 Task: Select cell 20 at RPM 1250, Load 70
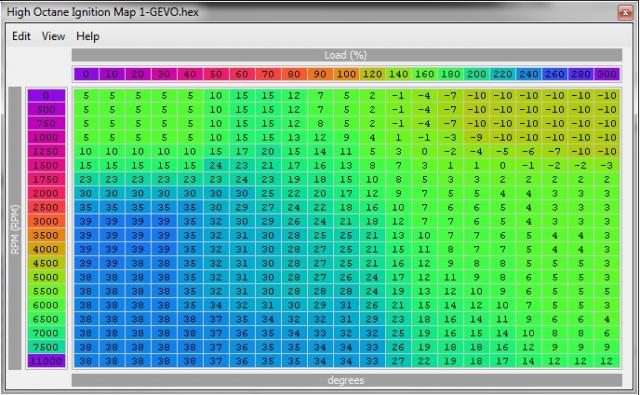coord(268,151)
